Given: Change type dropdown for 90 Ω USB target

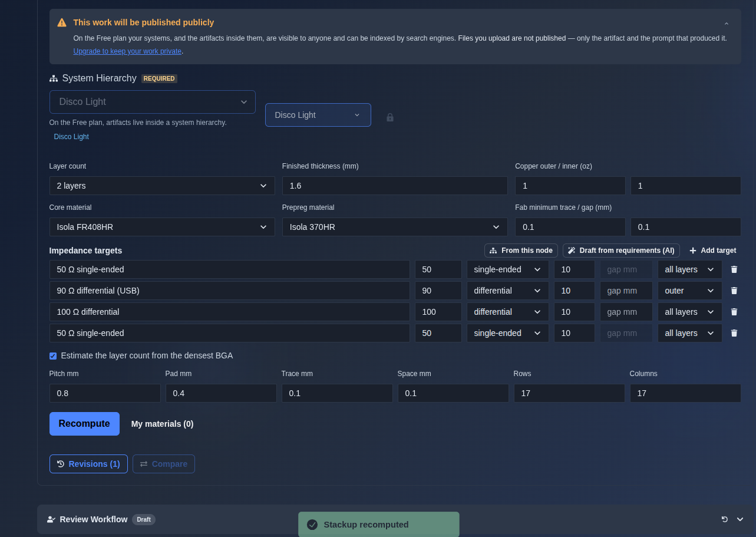Looking at the screenshot, I should 508,291.
